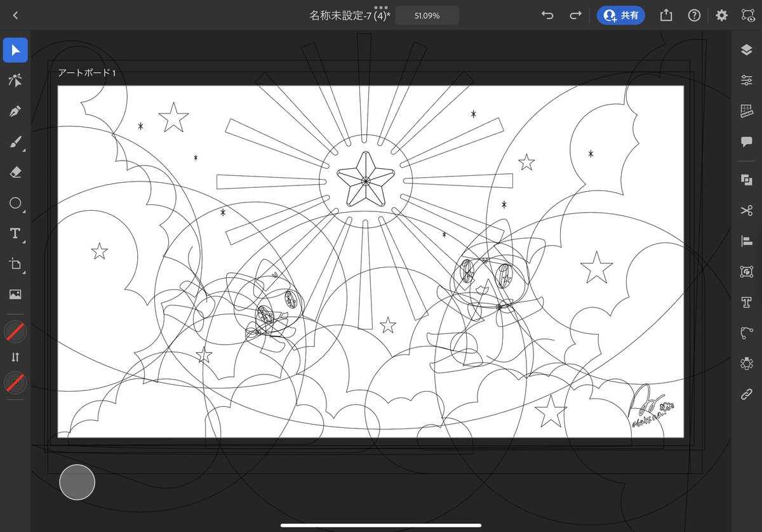
Task: Open the help question mark
Action: click(694, 15)
